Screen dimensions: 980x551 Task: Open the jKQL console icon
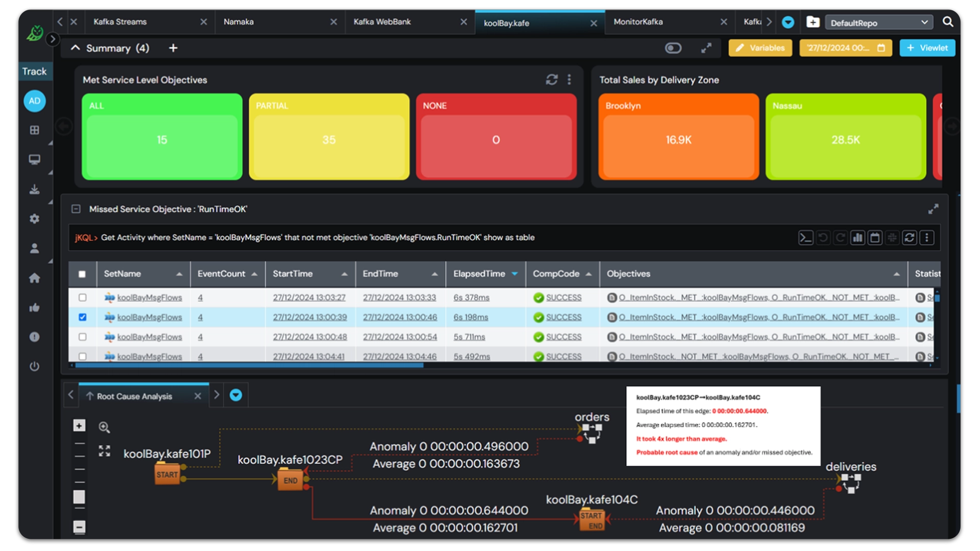pyautogui.click(x=805, y=238)
